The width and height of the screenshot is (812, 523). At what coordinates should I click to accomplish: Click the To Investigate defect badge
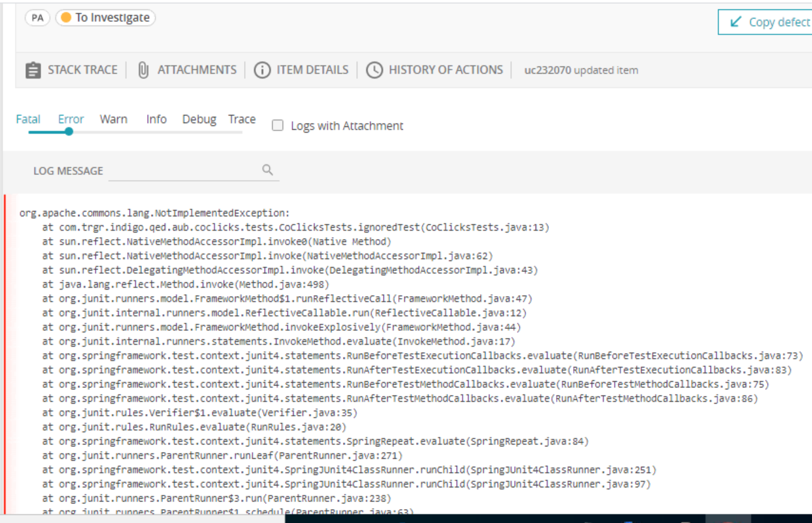click(x=105, y=18)
